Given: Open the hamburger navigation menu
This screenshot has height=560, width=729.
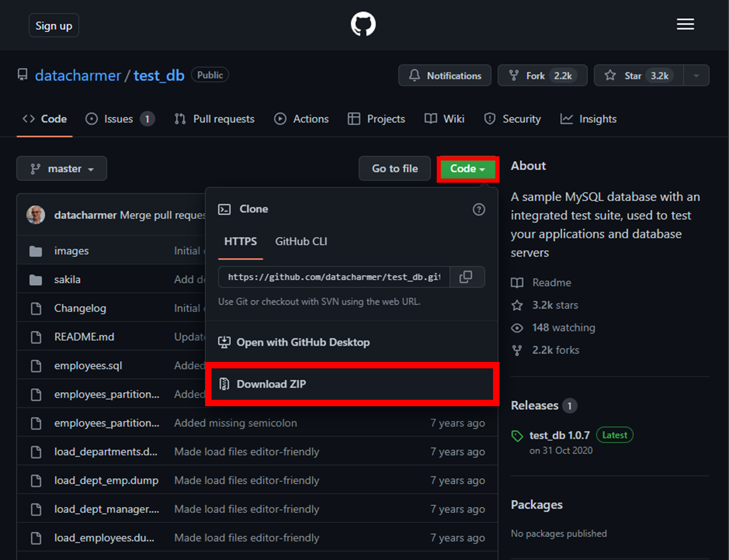Looking at the screenshot, I should click(685, 24).
